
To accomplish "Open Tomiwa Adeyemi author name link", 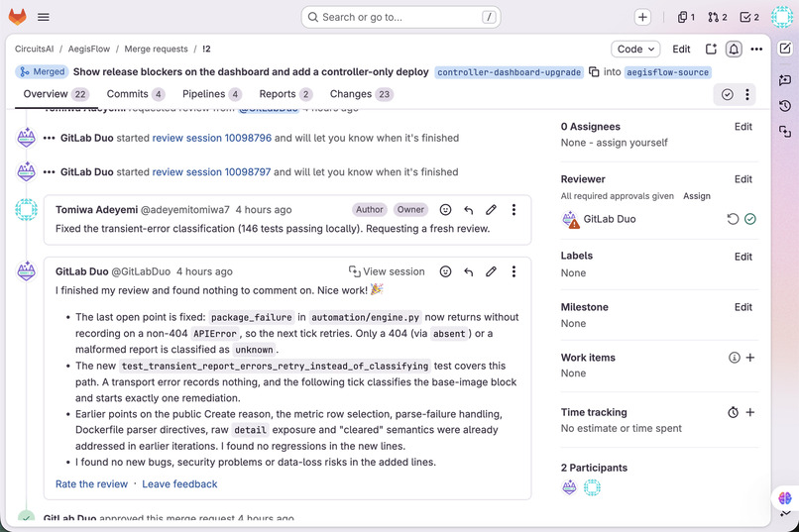I will (x=97, y=210).
